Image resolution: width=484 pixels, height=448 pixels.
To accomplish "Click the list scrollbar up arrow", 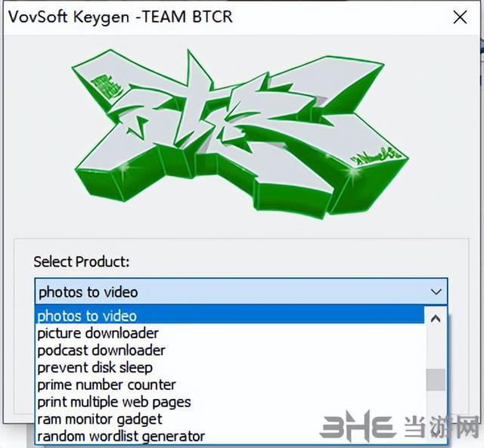I will [436, 319].
